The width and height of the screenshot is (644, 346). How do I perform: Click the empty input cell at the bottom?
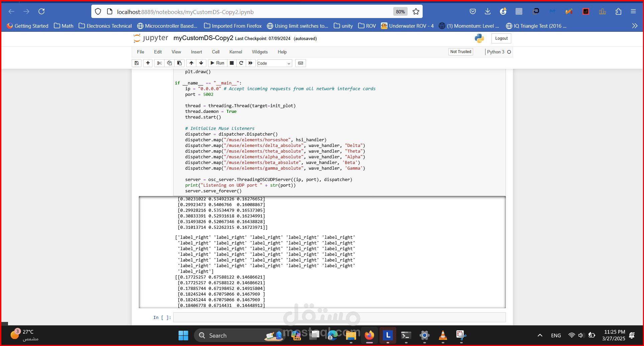pos(339,317)
